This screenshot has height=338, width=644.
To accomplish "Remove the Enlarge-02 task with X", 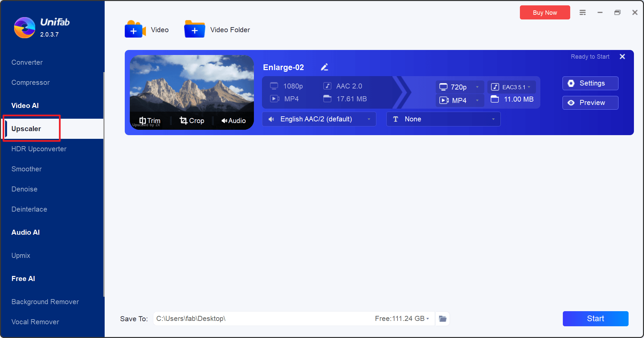I will (x=622, y=57).
